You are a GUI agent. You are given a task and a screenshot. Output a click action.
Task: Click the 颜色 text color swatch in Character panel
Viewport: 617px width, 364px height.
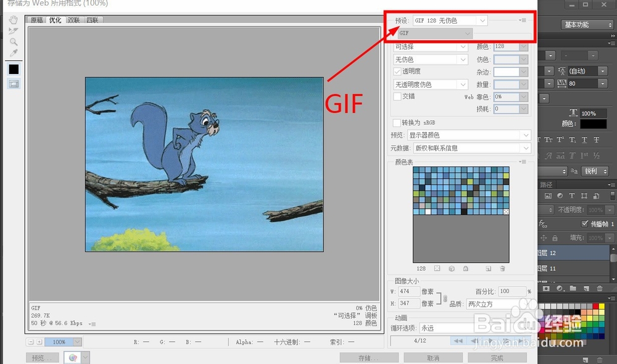click(x=594, y=123)
